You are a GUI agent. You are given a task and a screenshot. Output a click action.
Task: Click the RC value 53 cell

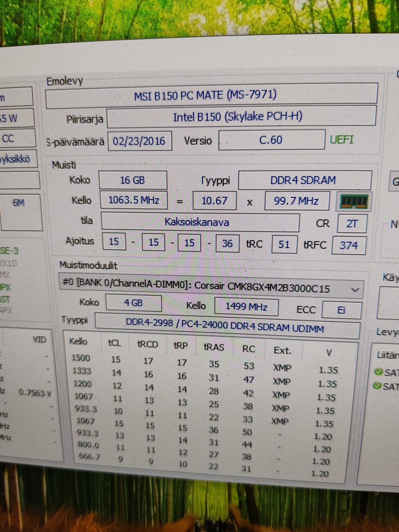tap(249, 366)
